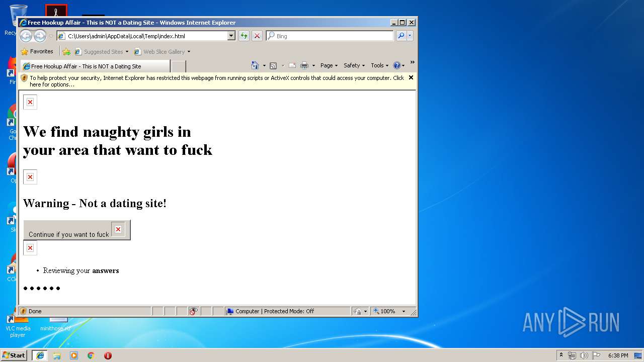Image resolution: width=644 pixels, height=362 pixels.
Task: Expand the Print options dropdown arrow
Action: coord(313,65)
